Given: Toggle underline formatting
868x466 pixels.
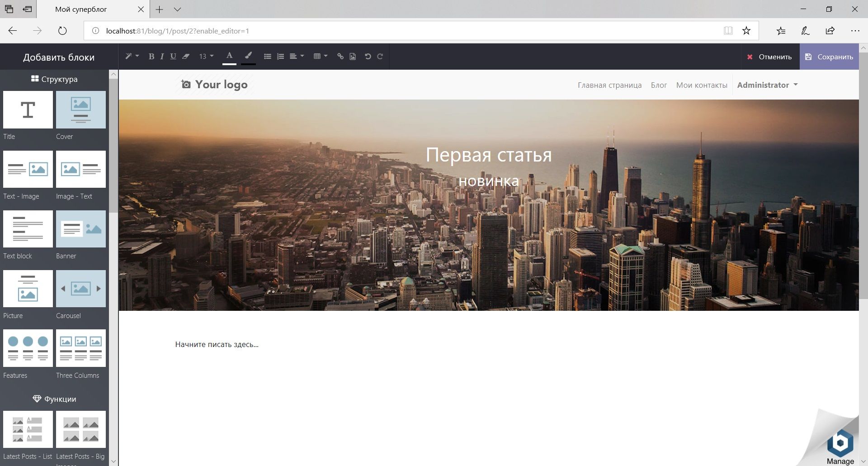Looking at the screenshot, I should click(173, 56).
